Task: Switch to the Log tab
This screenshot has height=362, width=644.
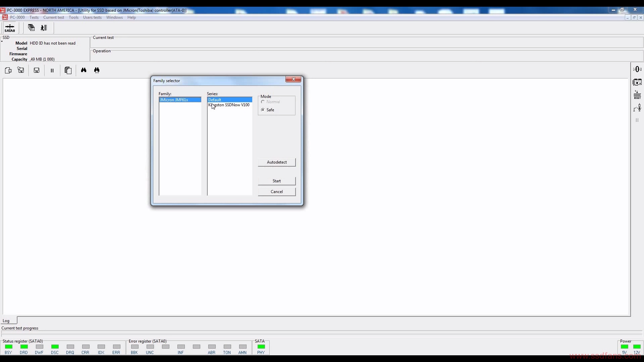Action: click(x=9, y=321)
